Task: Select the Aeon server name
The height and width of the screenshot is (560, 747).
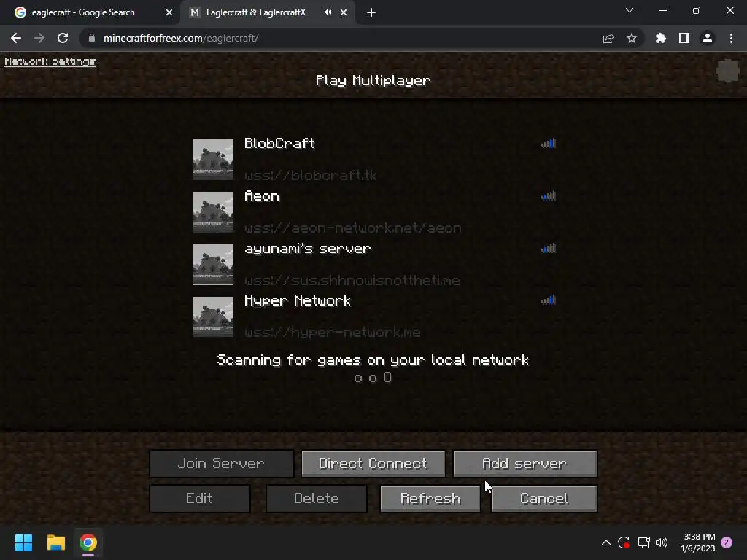Action: tap(262, 196)
